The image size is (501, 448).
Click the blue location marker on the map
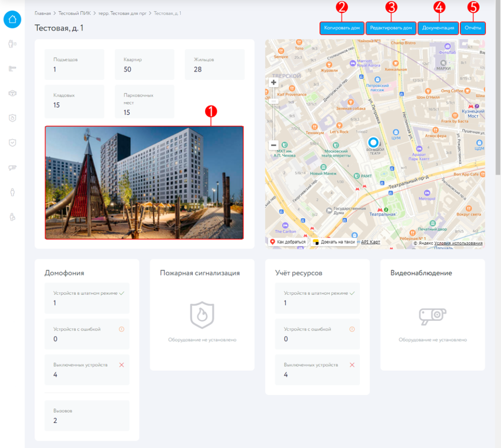(374, 143)
